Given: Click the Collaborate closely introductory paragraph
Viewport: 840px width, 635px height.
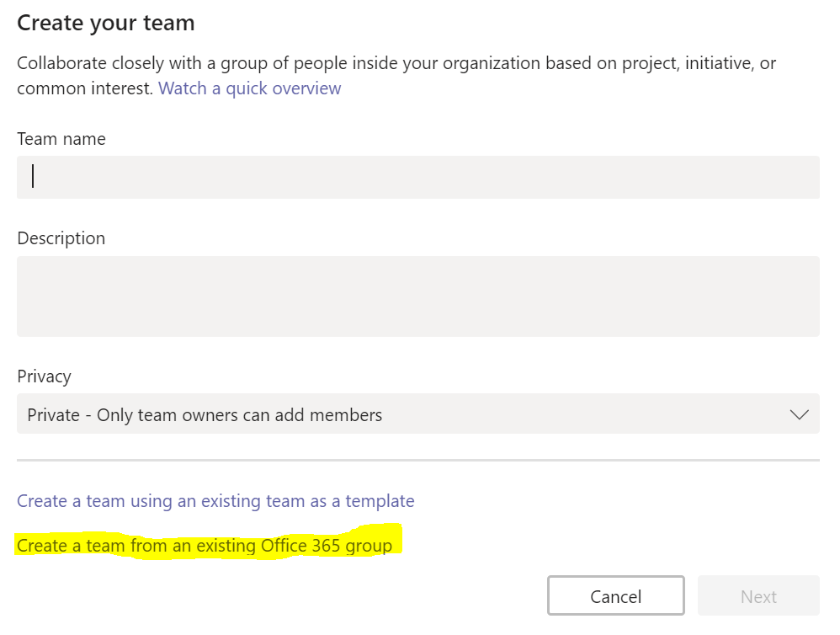Looking at the screenshot, I should tap(396, 76).
